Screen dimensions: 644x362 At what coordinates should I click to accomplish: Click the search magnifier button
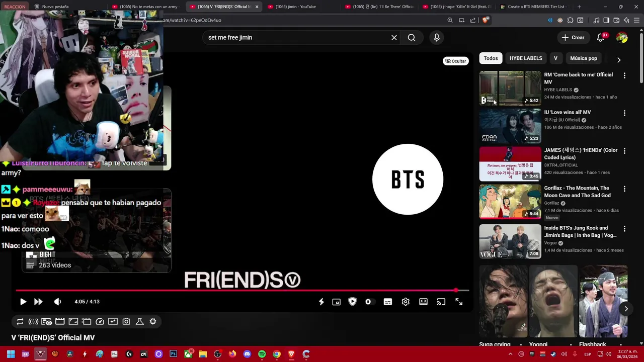click(x=412, y=38)
